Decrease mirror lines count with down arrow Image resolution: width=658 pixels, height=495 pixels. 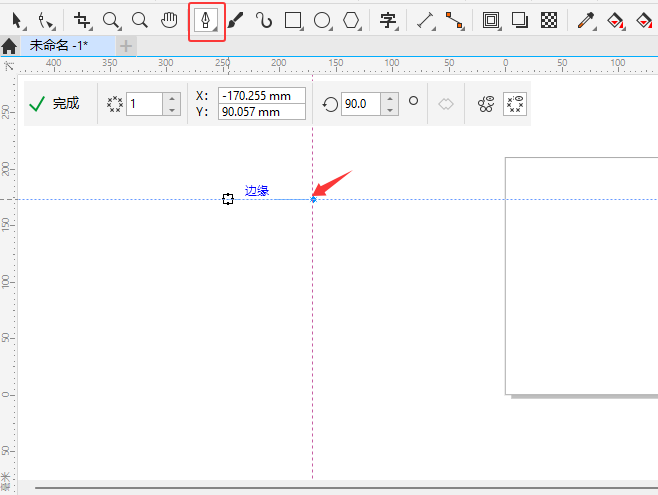tap(172, 110)
